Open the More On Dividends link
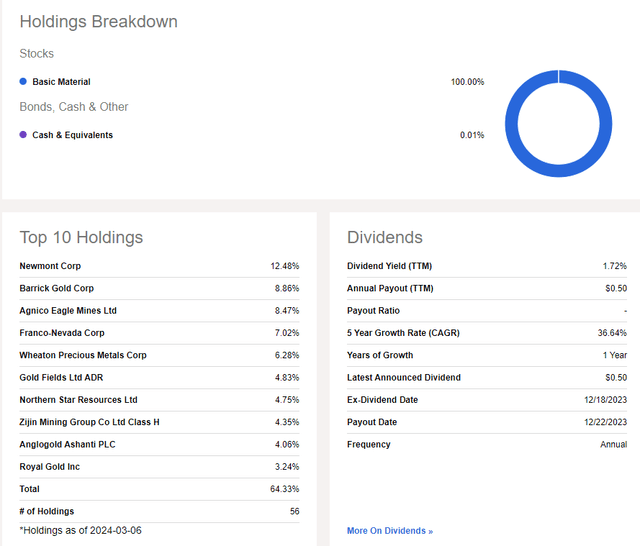Image resolution: width=640 pixels, height=546 pixels. point(389,531)
